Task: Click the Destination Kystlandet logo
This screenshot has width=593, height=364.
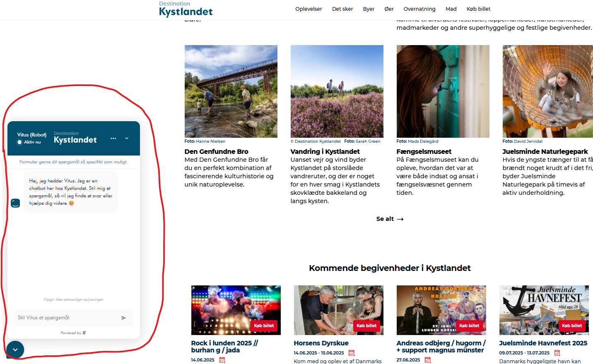Action: pyautogui.click(x=185, y=9)
